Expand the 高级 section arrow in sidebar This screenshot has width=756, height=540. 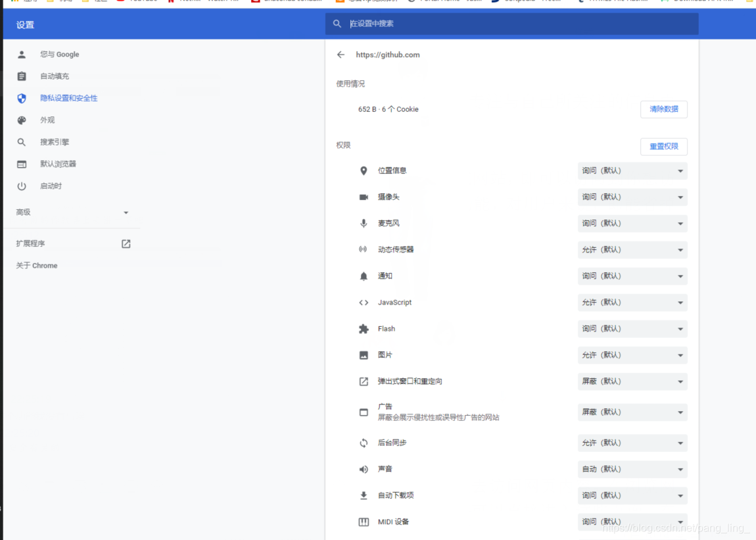click(126, 213)
